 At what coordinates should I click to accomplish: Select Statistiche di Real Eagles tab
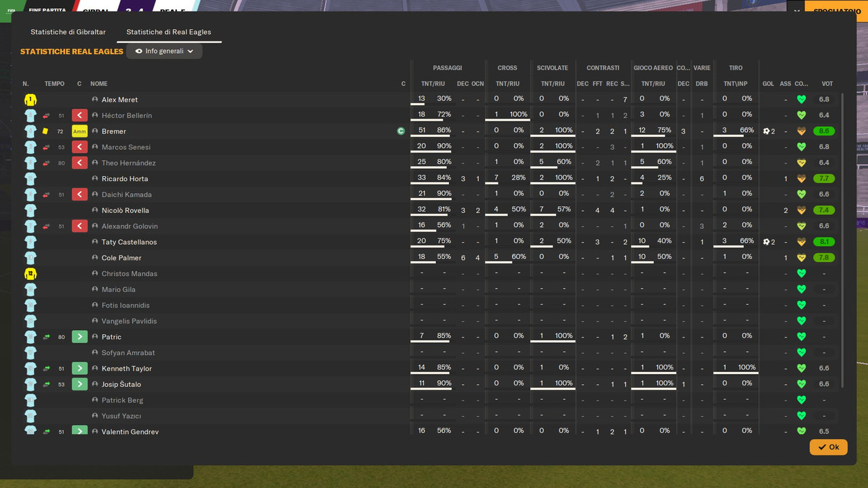click(169, 32)
